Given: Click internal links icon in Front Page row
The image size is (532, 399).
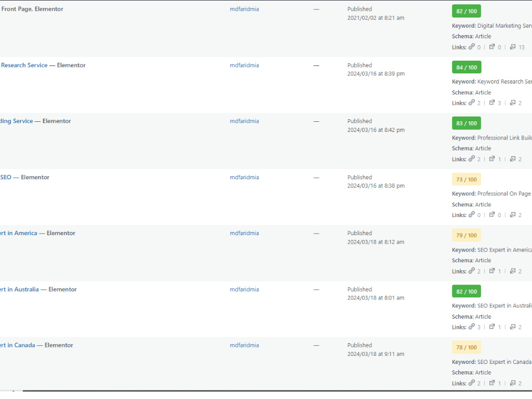Looking at the screenshot, I should (471, 47).
